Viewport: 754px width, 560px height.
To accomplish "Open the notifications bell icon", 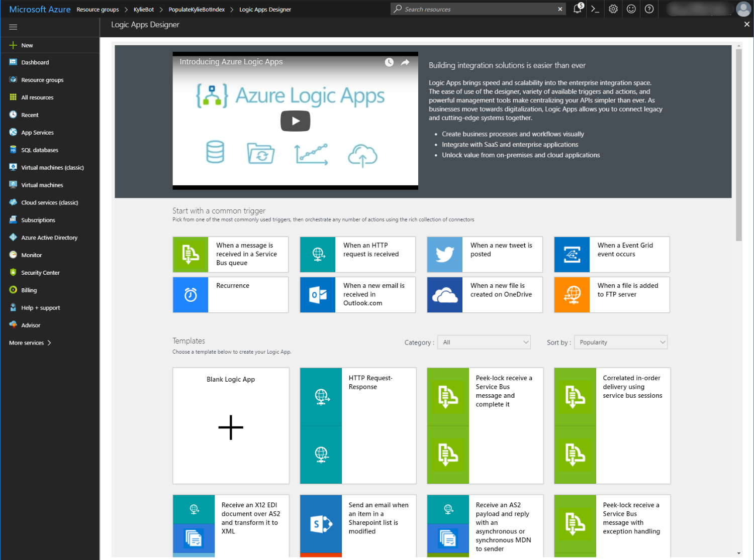I will [x=578, y=9].
